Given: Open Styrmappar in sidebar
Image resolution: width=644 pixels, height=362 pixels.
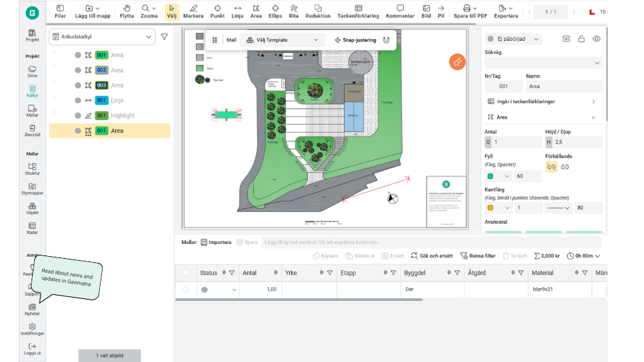Looking at the screenshot, I should 32,189.
